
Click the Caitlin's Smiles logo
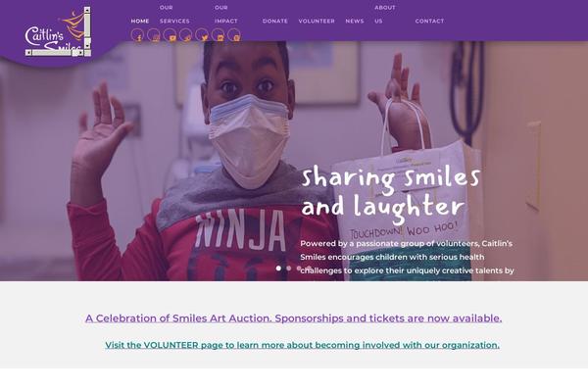pos(58,32)
